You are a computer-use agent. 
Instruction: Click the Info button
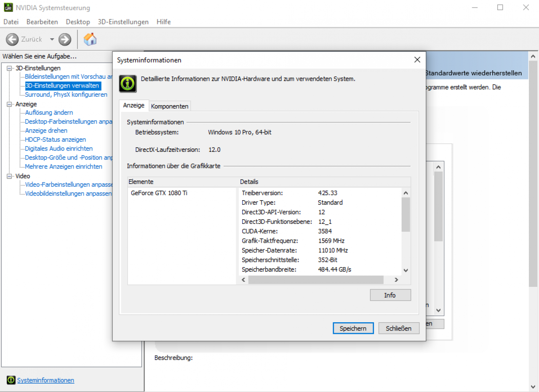tap(390, 295)
